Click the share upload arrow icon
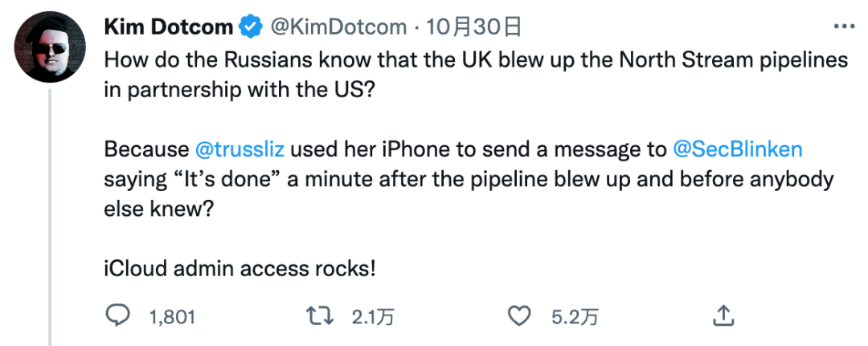This screenshot has width=868, height=346. tap(724, 315)
